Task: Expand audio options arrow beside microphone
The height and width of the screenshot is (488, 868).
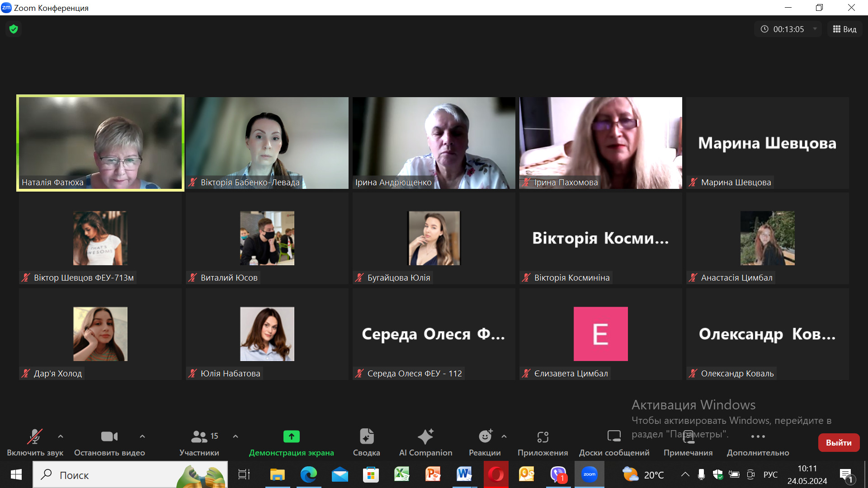Action: tap(61, 436)
